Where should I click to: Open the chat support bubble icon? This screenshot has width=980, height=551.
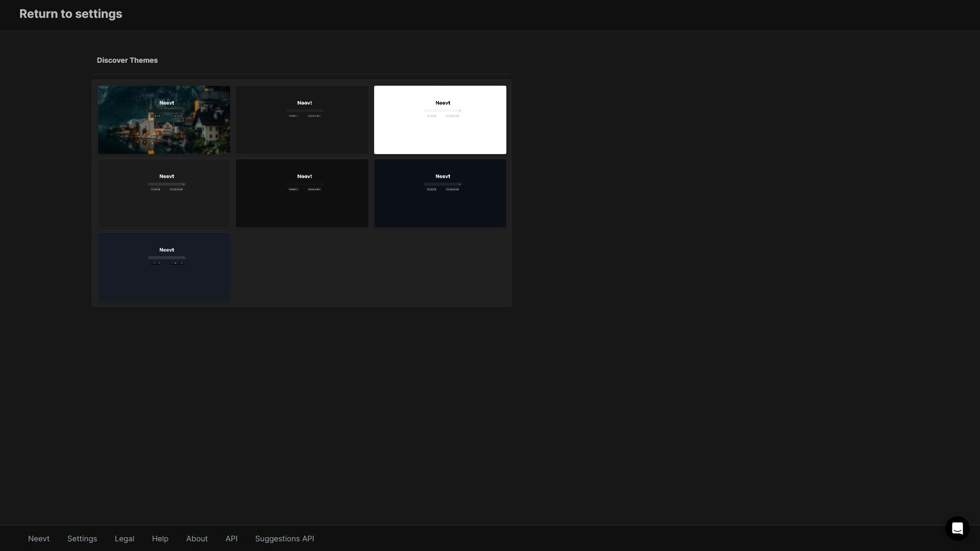pos(957,528)
